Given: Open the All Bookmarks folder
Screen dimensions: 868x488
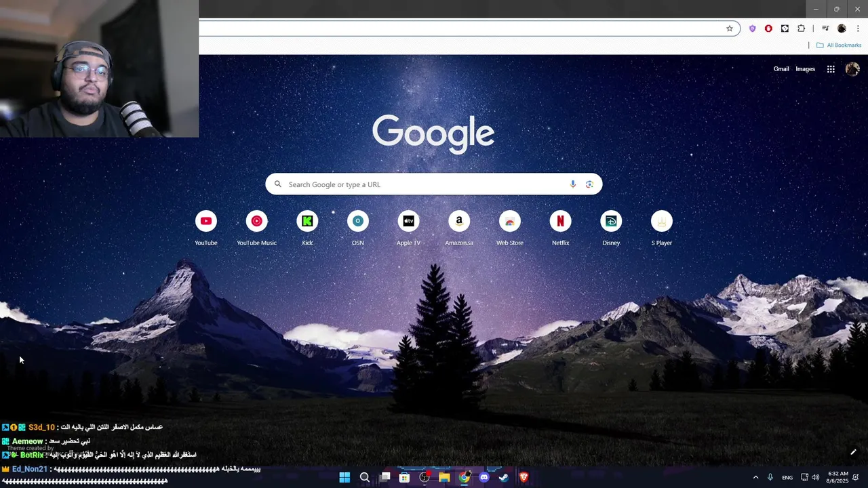Looking at the screenshot, I should pyautogui.click(x=839, y=45).
